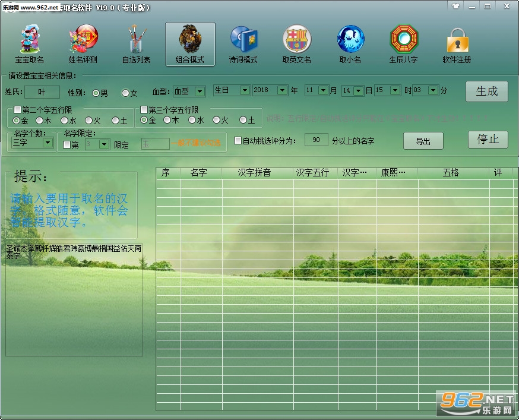Open the 软件注册 registration lock icon

tap(457, 44)
